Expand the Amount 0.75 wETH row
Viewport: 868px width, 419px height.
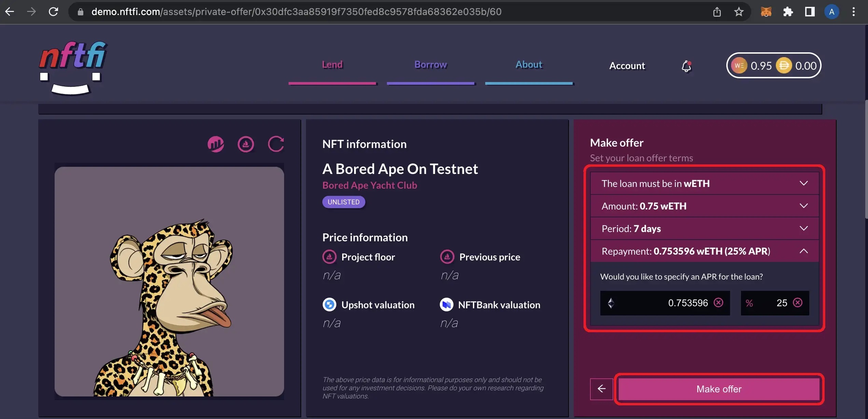coord(704,206)
